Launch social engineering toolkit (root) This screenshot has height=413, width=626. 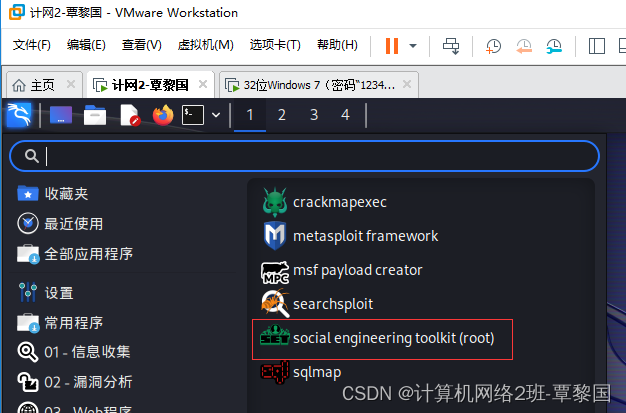coord(378,338)
